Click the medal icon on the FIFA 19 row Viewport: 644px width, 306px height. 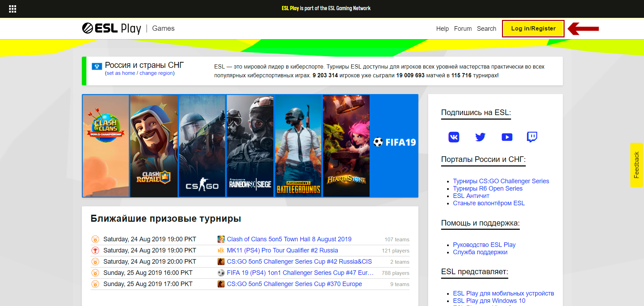(95, 273)
